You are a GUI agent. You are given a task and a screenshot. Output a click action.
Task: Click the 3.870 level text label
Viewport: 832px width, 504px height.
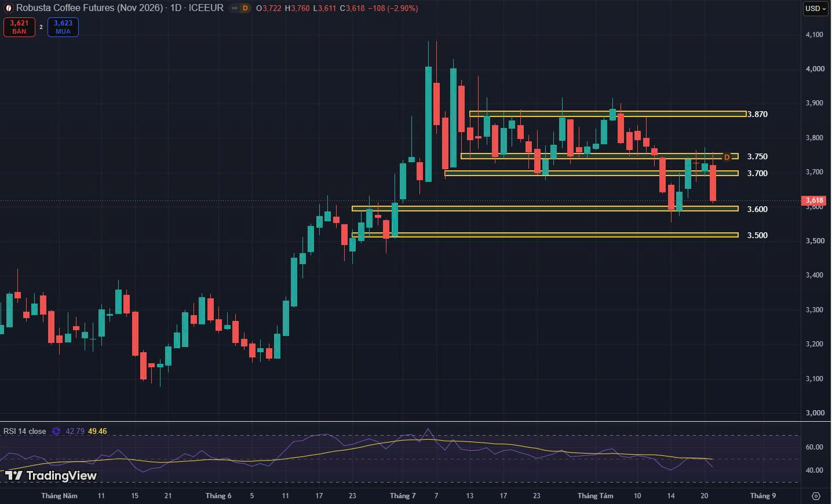(x=757, y=114)
